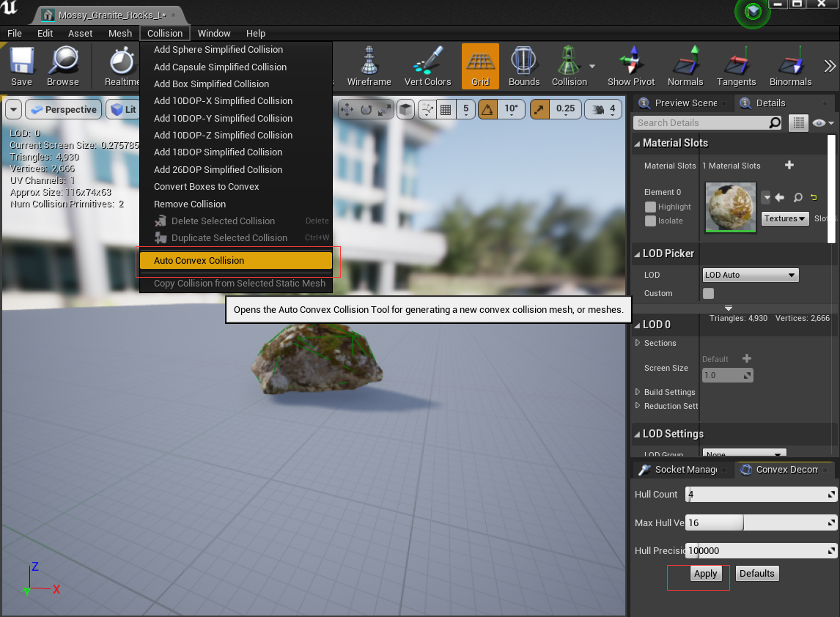Toggle Tangents display icon

tap(736, 66)
